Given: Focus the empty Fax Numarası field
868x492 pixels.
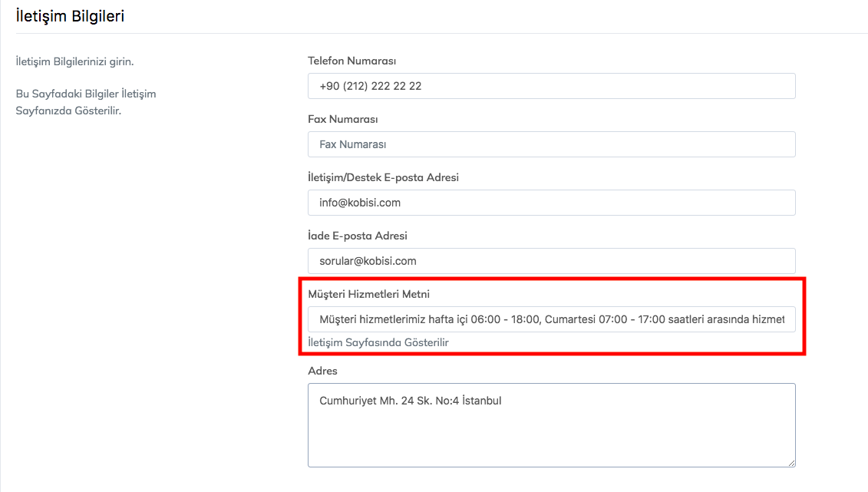Looking at the screenshot, I should pyautogui.click(x=551, y=144).
